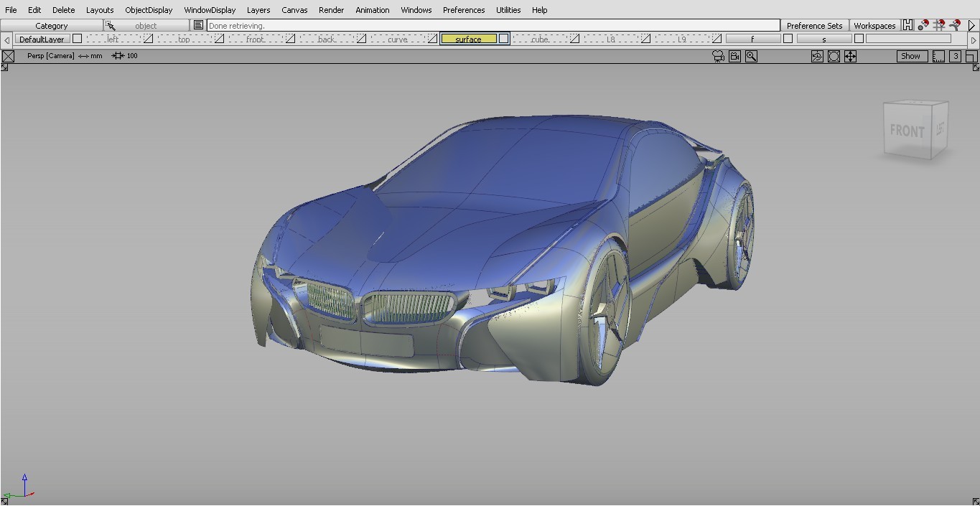Click the 'mm' units label

click(x=96, y=55)
